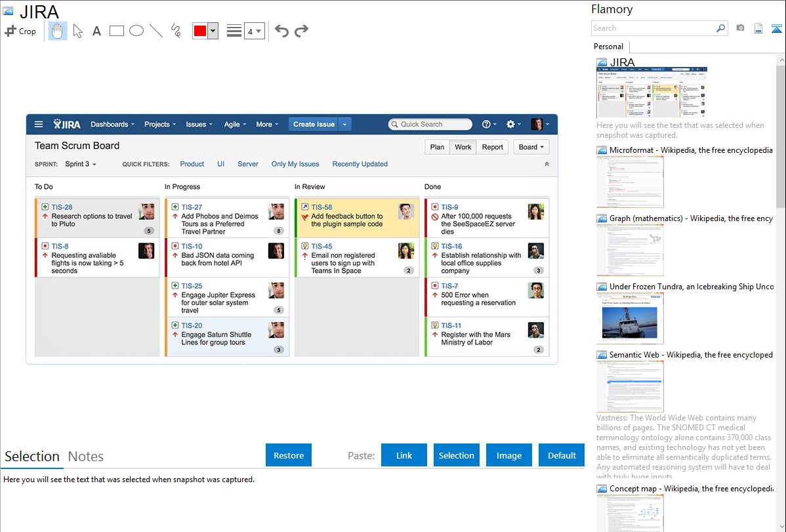Apply the Recently Updated filter

360,164
